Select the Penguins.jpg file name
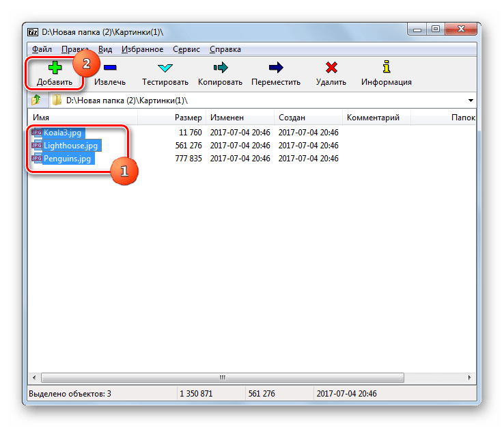The width and height of the screenshot is (504, 428). pyautogui.click(x=67, y=159)
